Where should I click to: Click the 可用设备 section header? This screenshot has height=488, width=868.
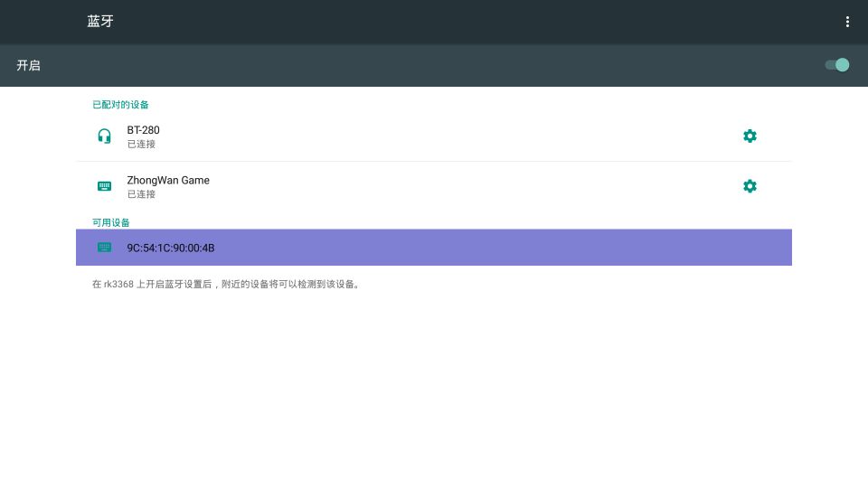[x=110, y=222]
